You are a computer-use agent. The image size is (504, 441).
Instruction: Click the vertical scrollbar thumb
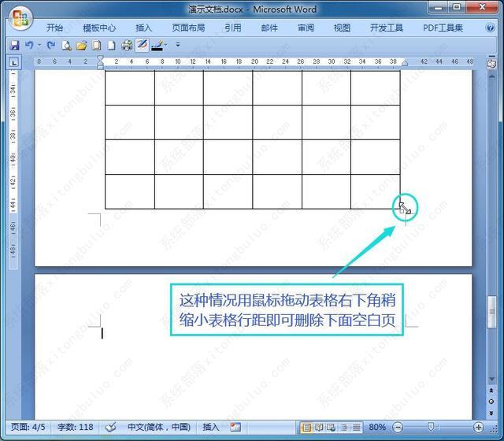tap(491, 312)
